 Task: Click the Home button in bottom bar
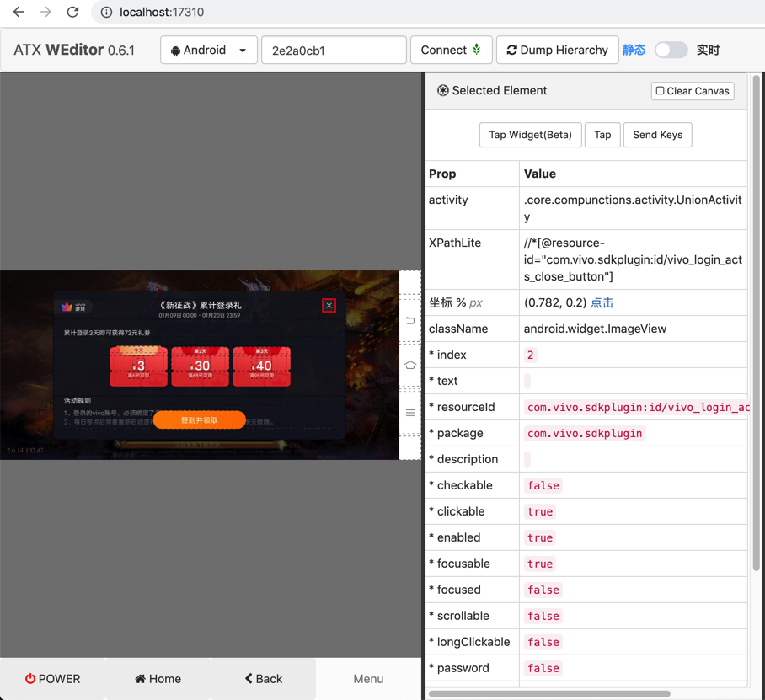click(x=158, y=679)
